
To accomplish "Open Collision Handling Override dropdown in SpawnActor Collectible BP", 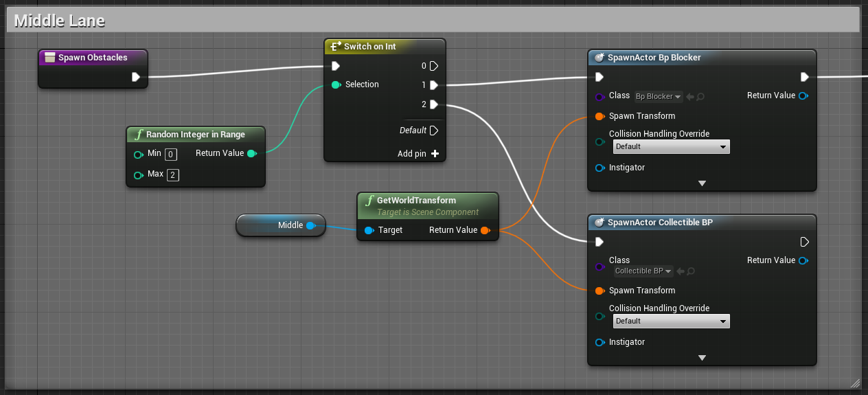I will pyautogui.click(x=671, y=321).
